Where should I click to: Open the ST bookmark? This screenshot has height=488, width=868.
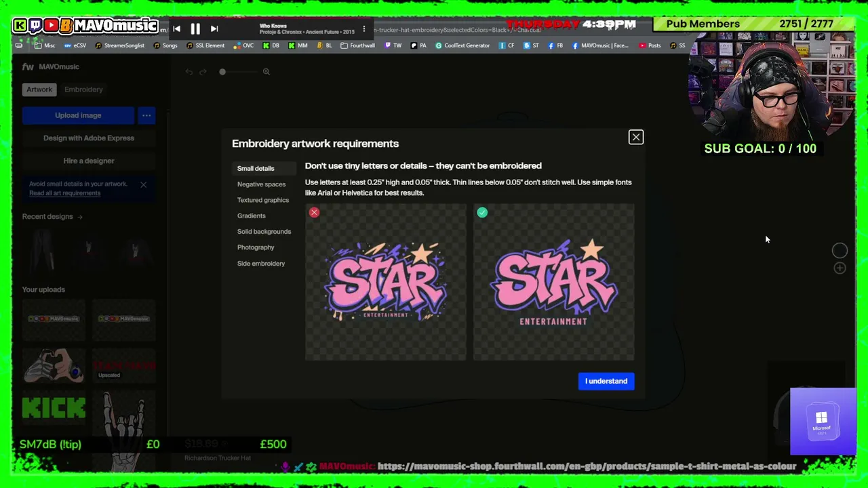click(531, 46)
